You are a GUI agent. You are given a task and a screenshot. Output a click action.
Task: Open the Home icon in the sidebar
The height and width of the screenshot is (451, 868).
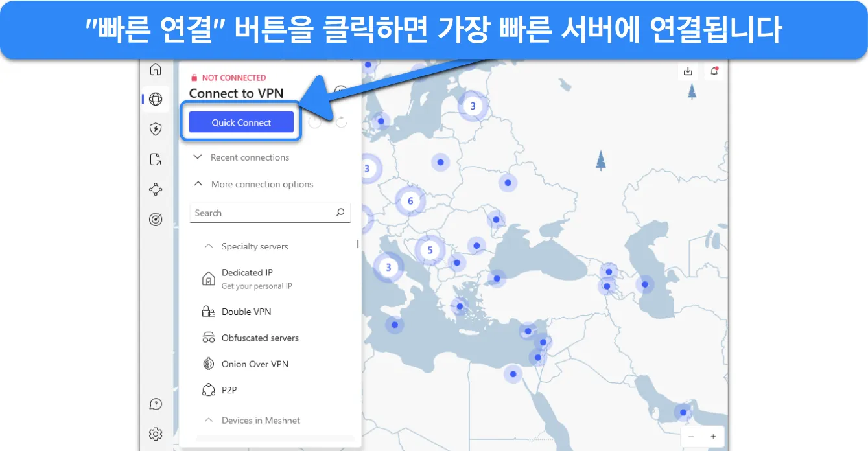click(x=156, y=69)
